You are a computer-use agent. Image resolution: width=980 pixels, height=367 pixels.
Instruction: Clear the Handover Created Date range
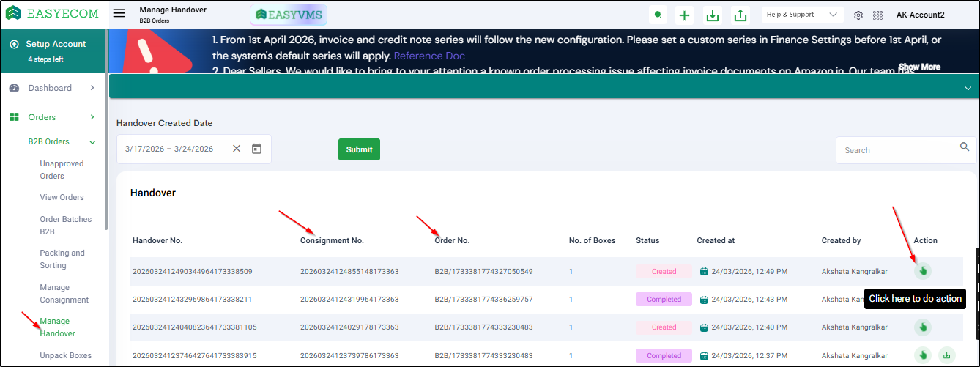coord(237,149)
